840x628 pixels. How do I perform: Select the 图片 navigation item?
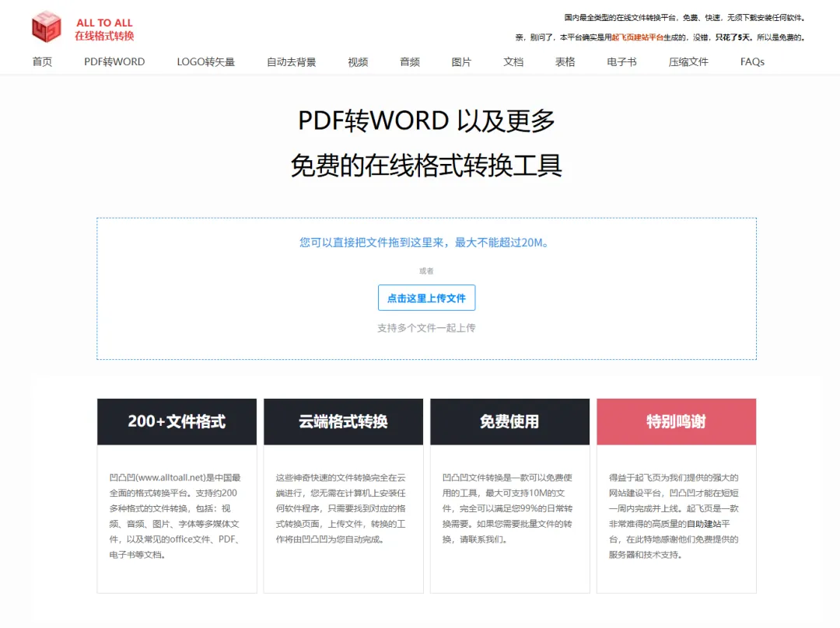tap(461, 61)
